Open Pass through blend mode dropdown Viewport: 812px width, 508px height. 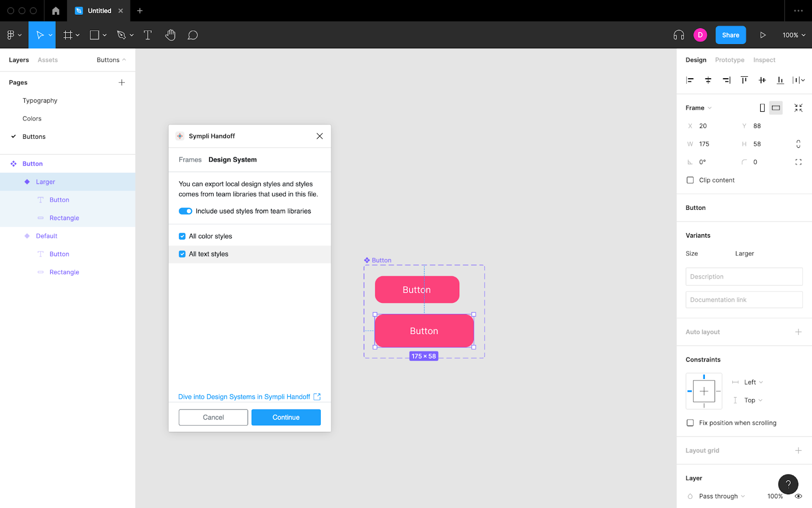[x=722, y=496]
